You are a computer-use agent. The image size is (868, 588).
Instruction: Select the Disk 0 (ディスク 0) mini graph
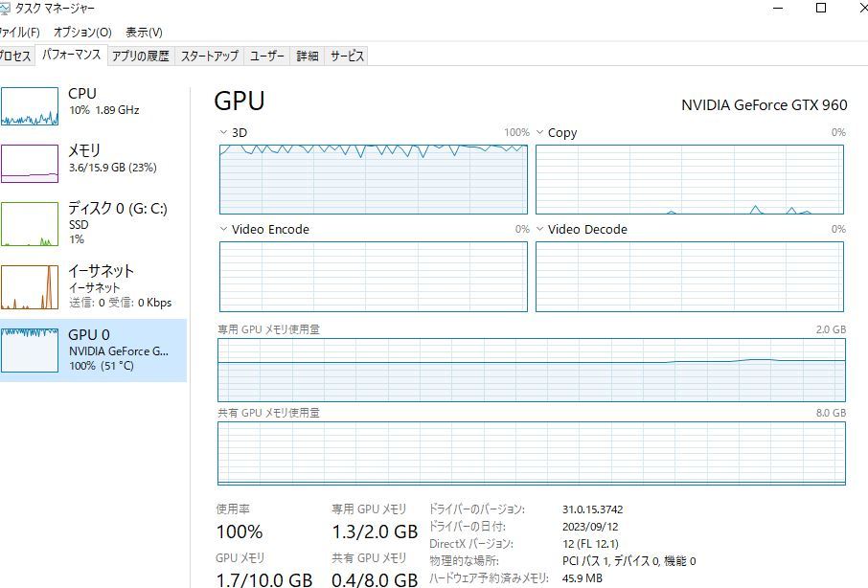tap(30, 223)
